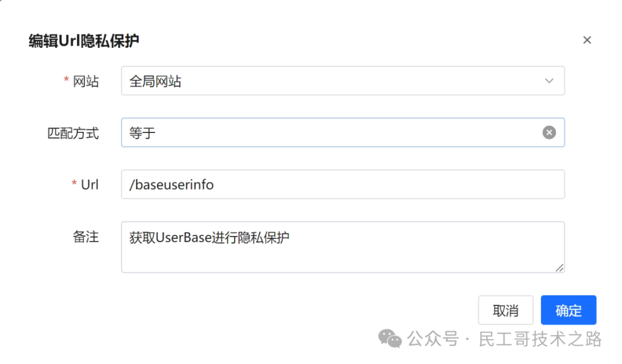Screen dimensions: 622x364
Task: Click the red asterisk beside 网站
Action: tap(66, 82)
